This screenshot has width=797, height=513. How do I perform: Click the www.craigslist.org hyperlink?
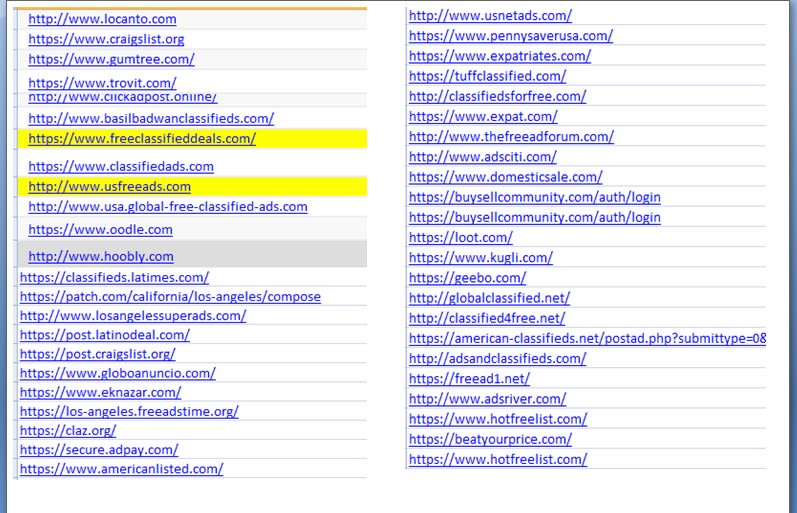(x=106, y=39)
